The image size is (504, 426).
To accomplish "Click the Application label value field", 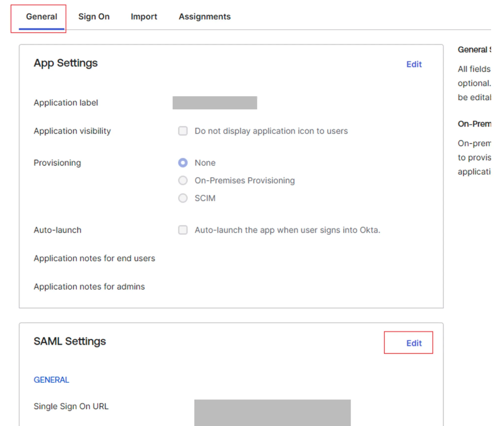I will [215, 103].
